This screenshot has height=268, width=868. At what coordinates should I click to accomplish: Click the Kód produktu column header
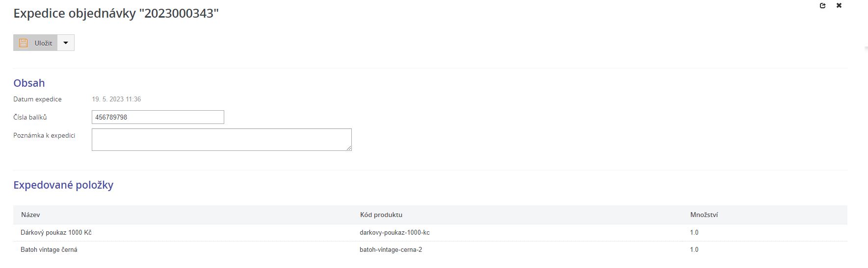pyautogui.click(x=381, y=215)
